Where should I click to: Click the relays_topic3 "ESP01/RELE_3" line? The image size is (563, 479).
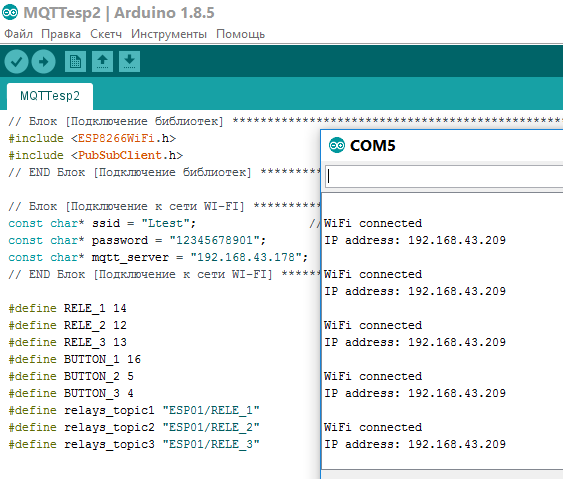(134, 444)
